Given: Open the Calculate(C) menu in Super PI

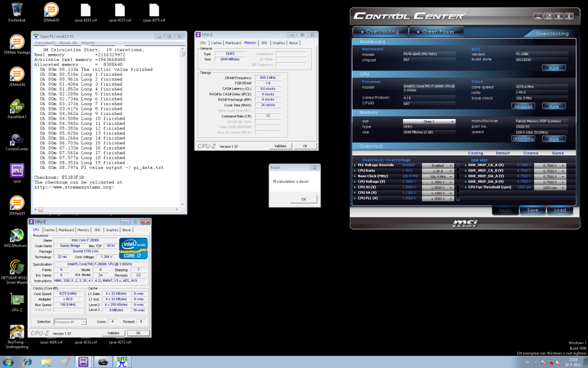Looking at the screenshot, I should pos(45,43).
